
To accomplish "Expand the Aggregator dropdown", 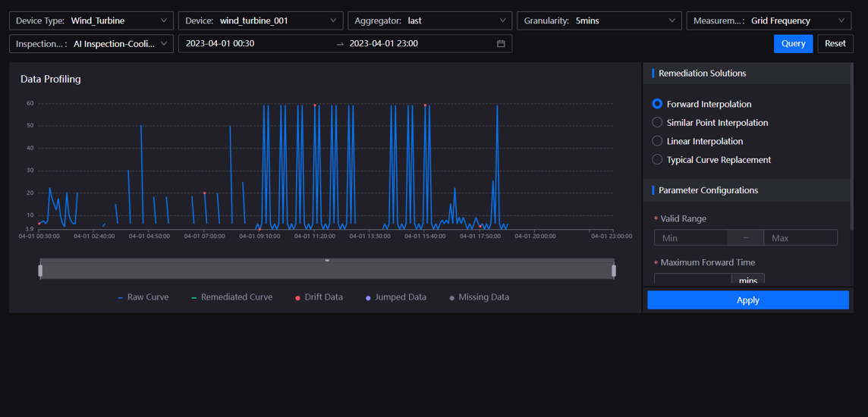I will pyautogui.click(x=429, y=20).
